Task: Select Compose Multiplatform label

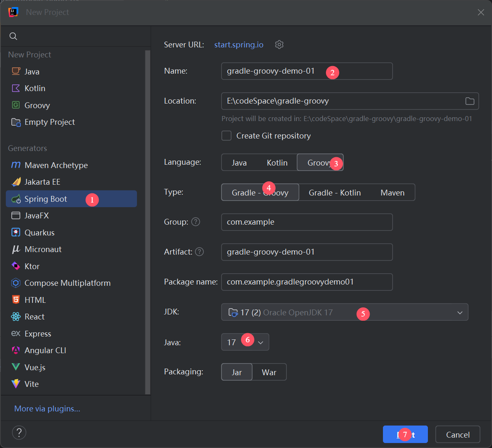Action: tap(67, 283)
